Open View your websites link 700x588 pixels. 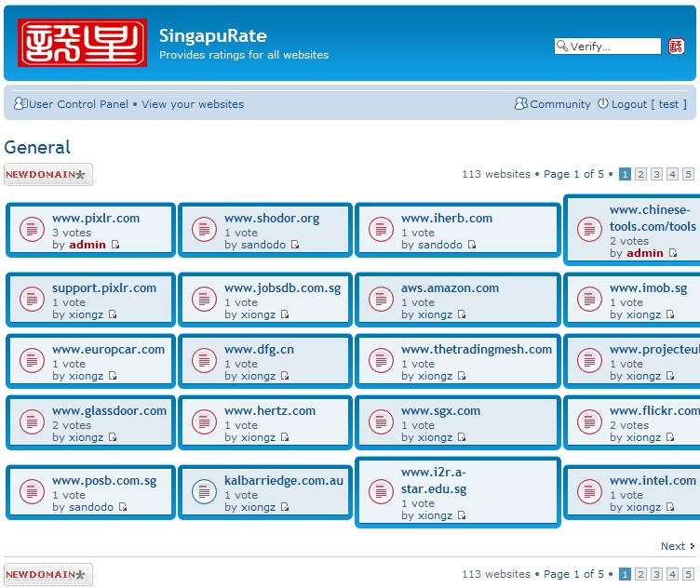pyautogui.click(x=193, y=104)
